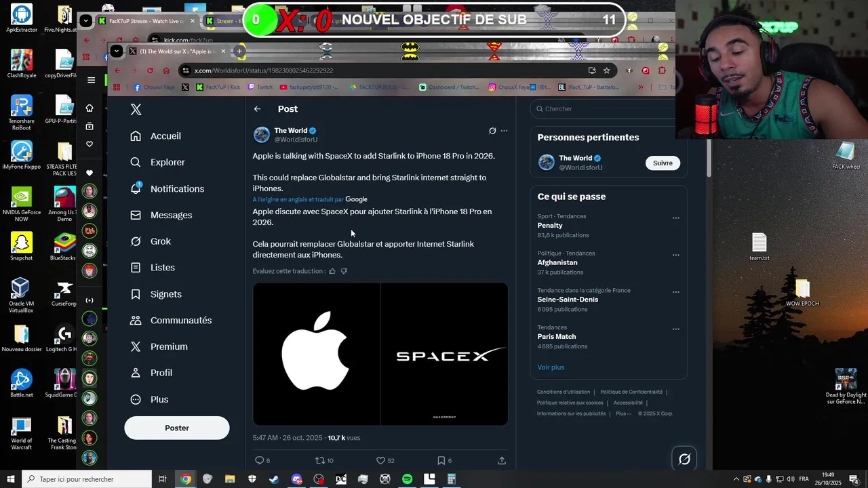Show hidden system tray icons
Screen dimensions: 868x488
pos(736,479)
